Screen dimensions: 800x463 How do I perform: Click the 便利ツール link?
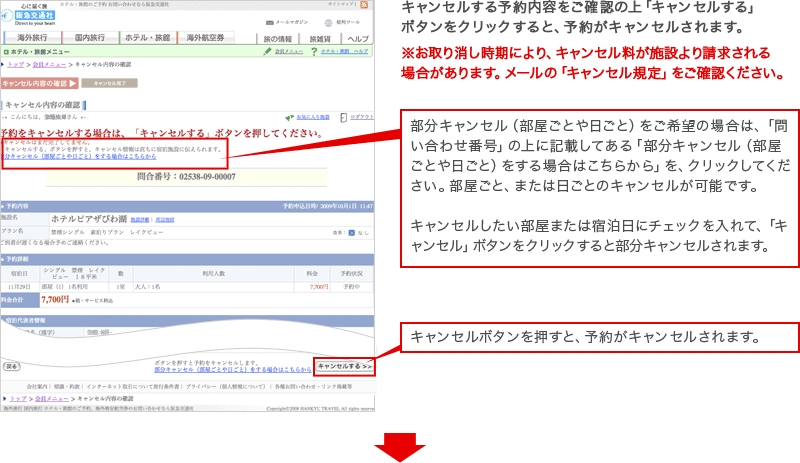[348, 22]
